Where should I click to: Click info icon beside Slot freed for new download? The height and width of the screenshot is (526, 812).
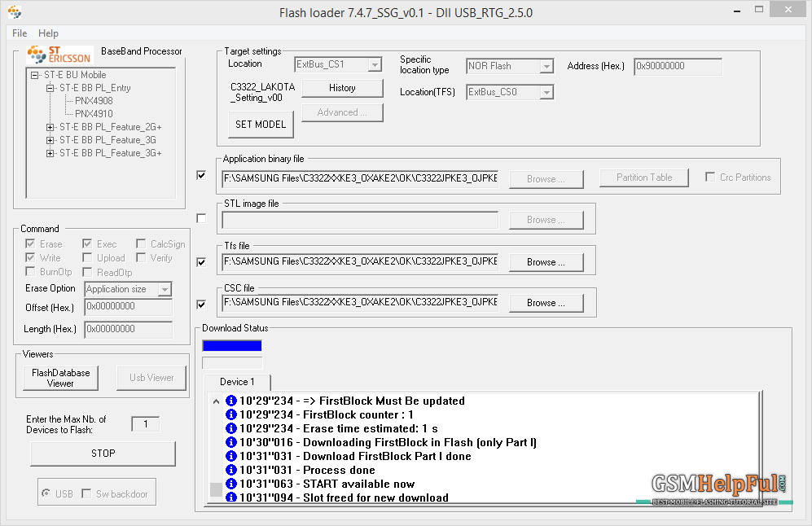click(x=231, y=497)
